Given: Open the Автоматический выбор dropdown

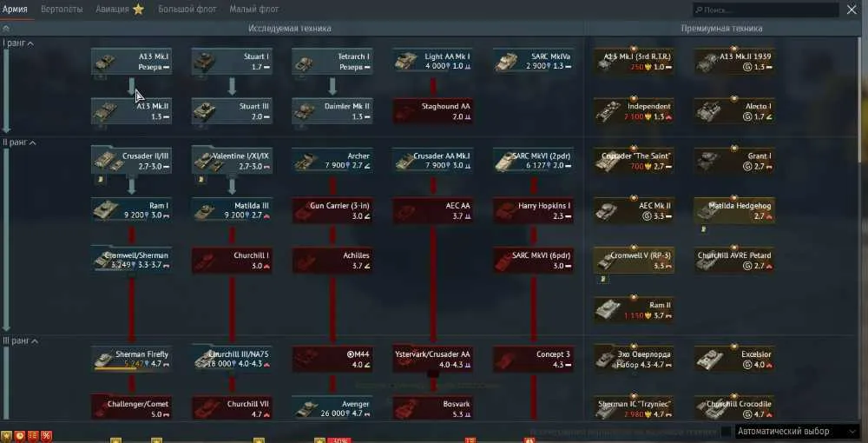Looking at the screenshot, I should click(x=797, y=432).
